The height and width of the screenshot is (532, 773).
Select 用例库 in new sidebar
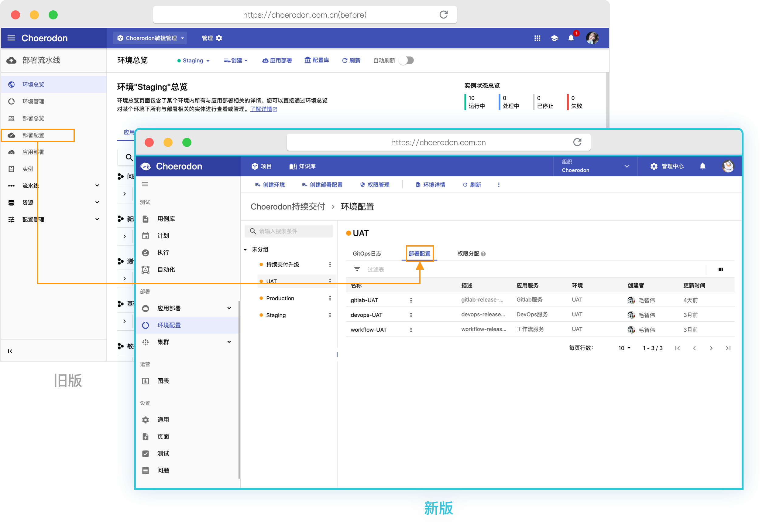coord(187,219)
